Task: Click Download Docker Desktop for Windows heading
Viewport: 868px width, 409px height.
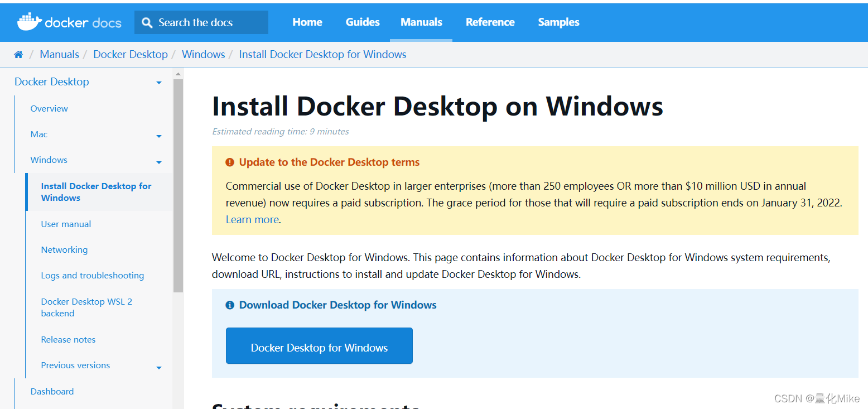Action: [x=337, y=305]
